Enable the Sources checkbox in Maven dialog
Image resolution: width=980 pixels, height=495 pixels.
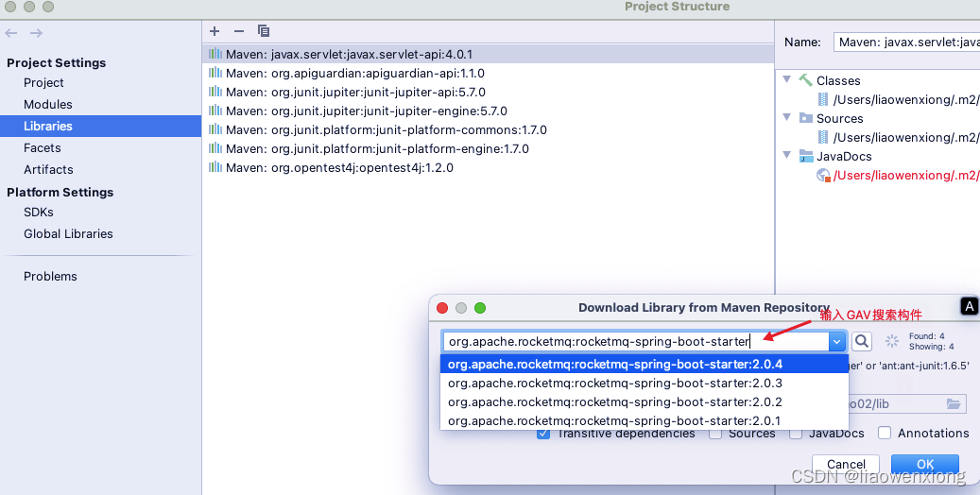pos(715,433)
